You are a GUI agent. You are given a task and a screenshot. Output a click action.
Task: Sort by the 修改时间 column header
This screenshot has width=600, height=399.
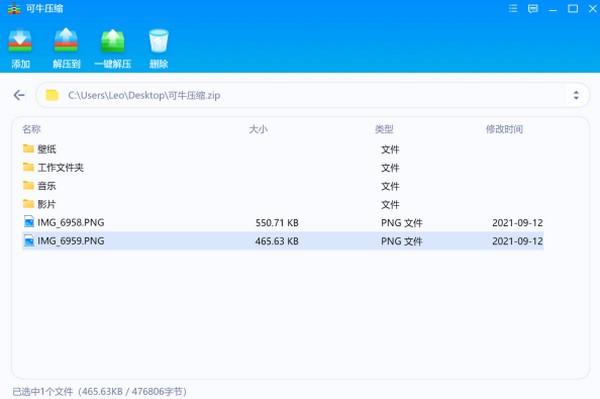(504, 129)
